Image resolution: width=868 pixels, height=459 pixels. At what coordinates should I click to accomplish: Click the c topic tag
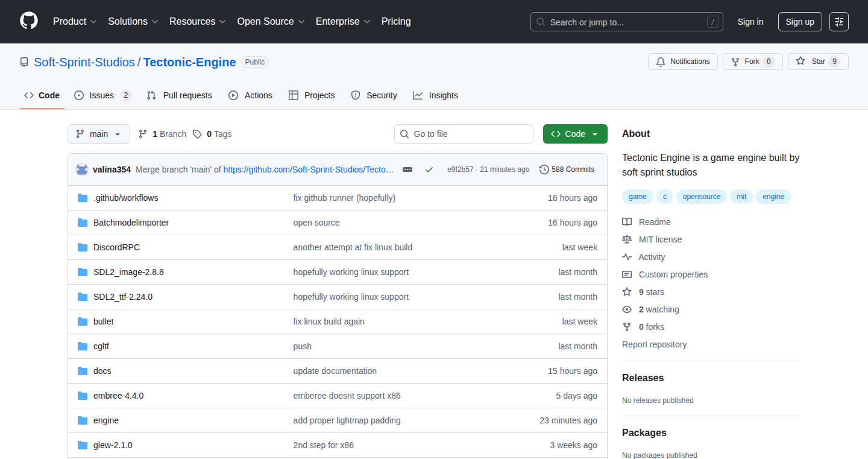click(x=665, y=197)
